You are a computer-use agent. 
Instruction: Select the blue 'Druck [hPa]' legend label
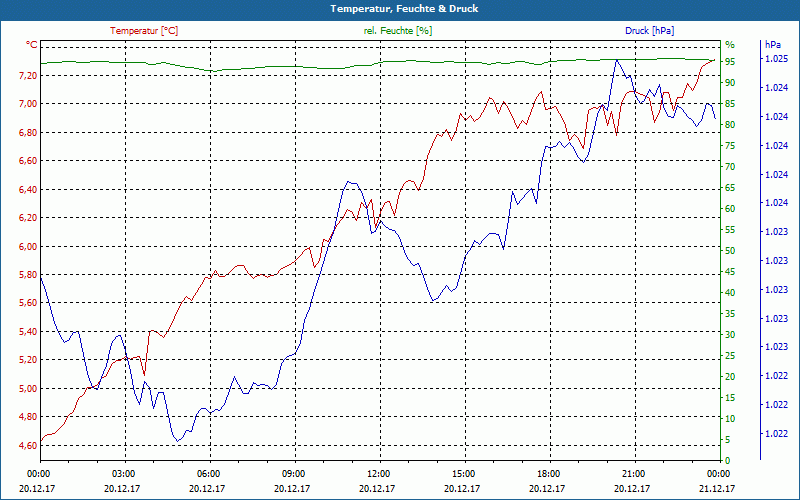[649, 31]
